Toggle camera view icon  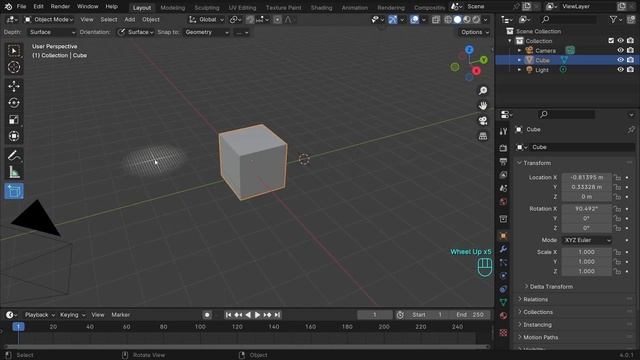pyautogui.click(x=483, y=121)
